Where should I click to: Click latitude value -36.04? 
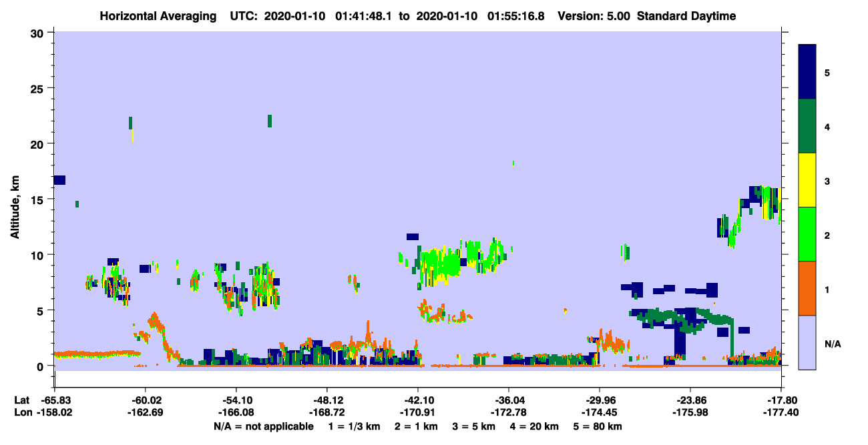click(x=509, y=400)
